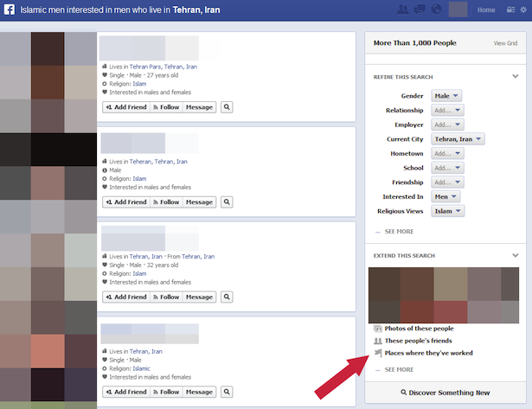The width and height of the screenshot is (532, 409).
Task: Open friend requests icon in header
Action: (x=403, y=10)
